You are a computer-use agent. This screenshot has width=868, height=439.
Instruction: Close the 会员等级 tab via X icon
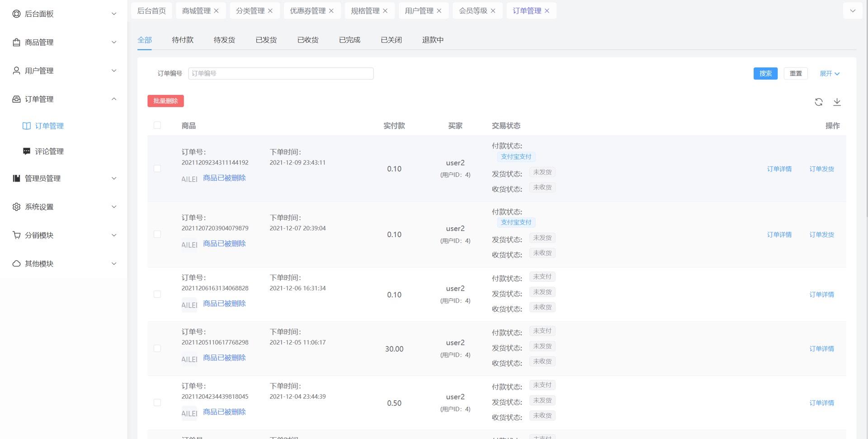[493, 11]
